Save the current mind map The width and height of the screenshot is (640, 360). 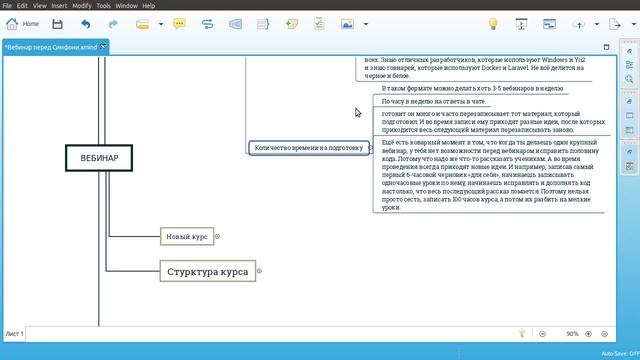click(57, 24)
